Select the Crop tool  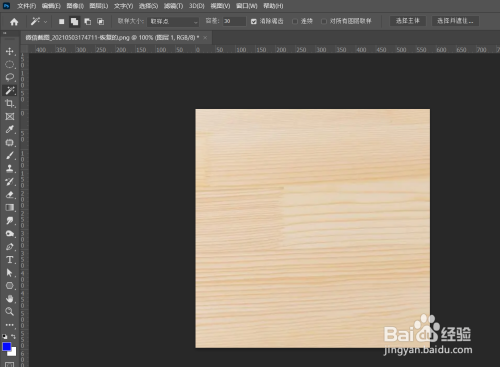[10, 103]
